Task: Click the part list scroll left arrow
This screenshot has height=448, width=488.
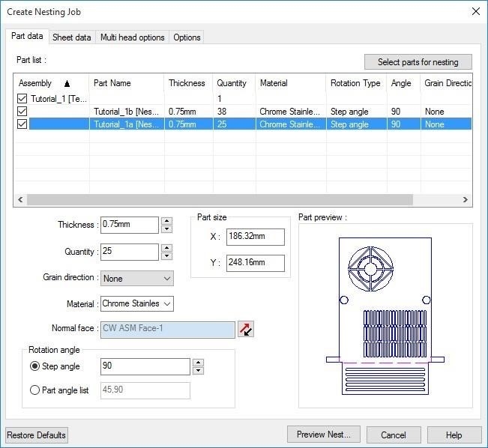Action: pos(20,199)
